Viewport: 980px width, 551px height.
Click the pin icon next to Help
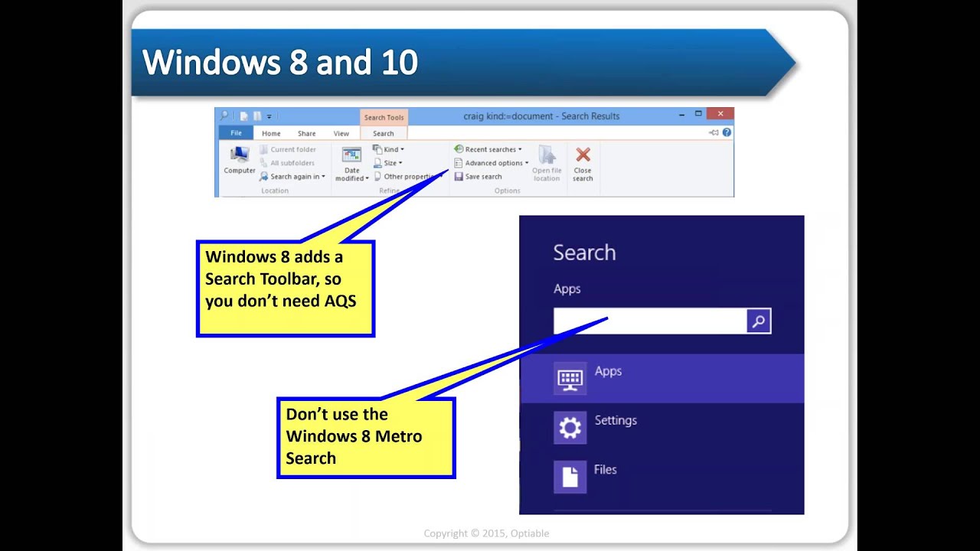(x=714, y=132)
